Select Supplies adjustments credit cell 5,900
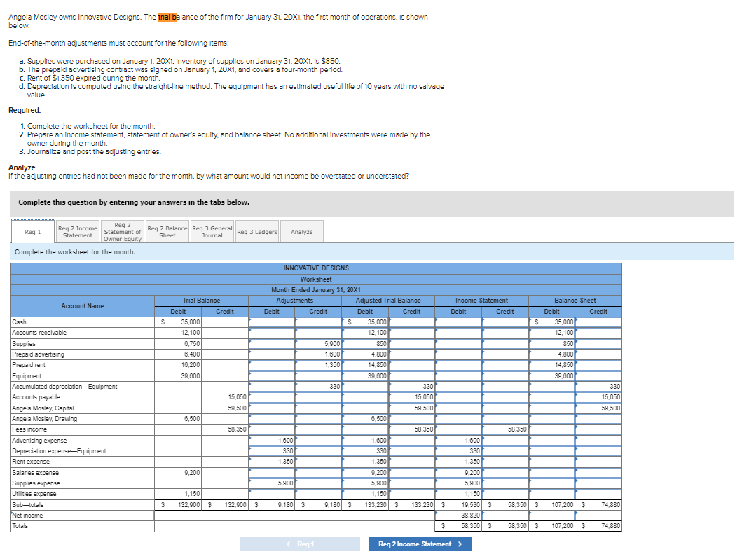 point(318,343)
